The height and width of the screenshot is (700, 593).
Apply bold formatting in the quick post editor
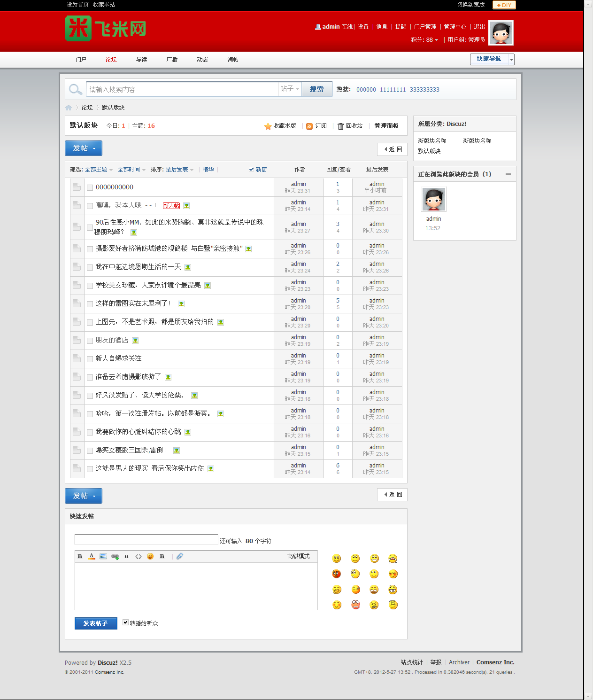coord(79,556)
